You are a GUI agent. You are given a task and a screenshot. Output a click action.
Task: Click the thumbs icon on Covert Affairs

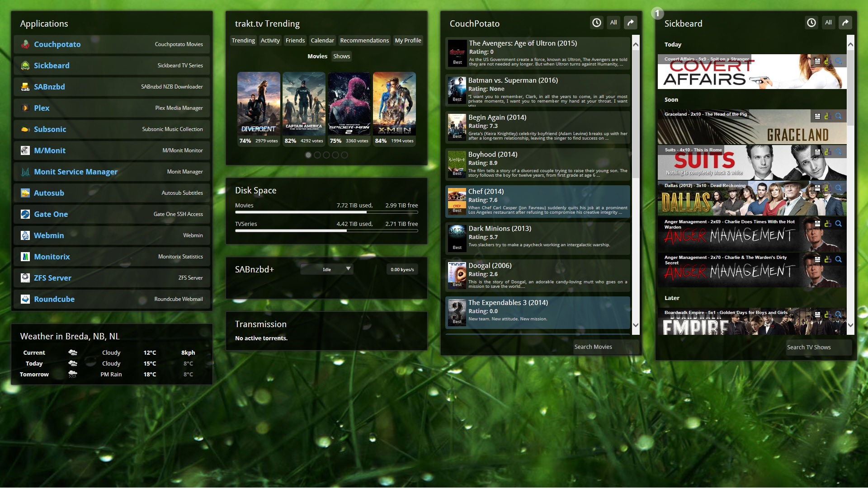coord(827,61)
